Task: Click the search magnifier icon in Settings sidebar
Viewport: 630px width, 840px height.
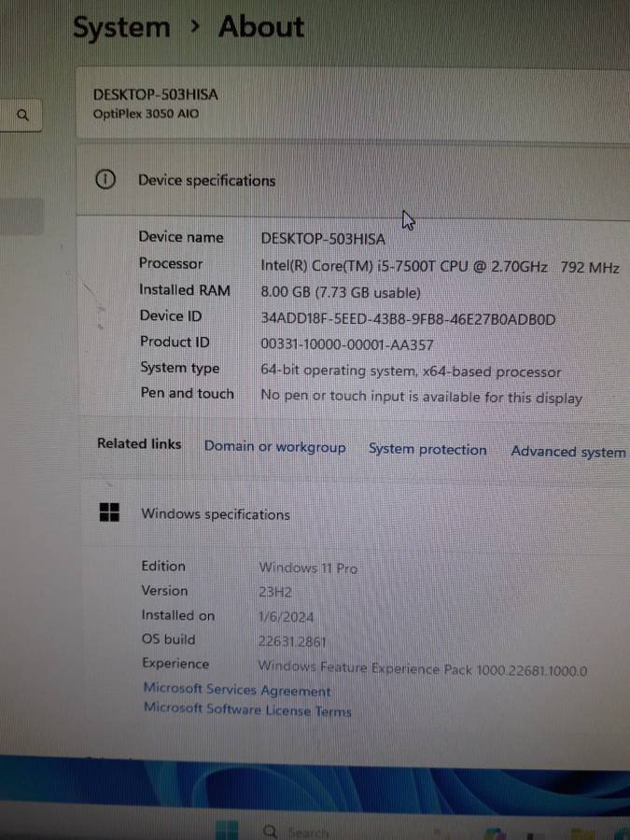Action: [x=22, y=115]
